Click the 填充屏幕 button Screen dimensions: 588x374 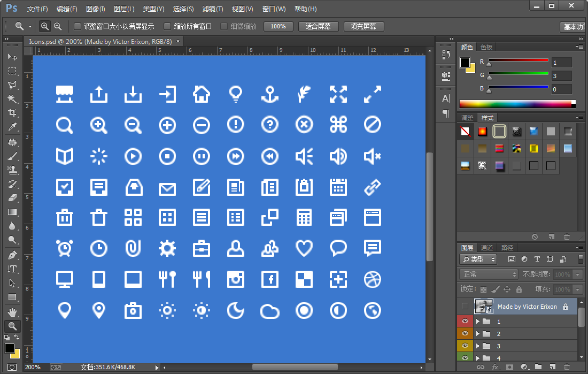pos(363,26)
